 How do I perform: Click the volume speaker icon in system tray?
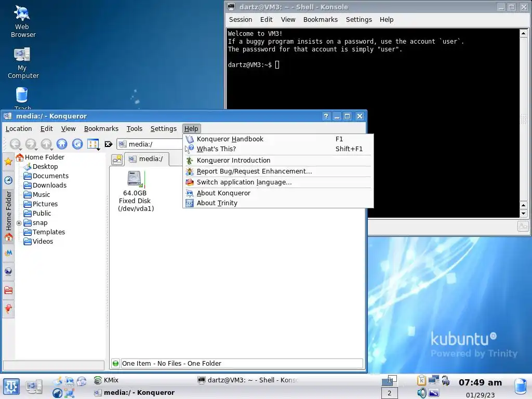422,393
